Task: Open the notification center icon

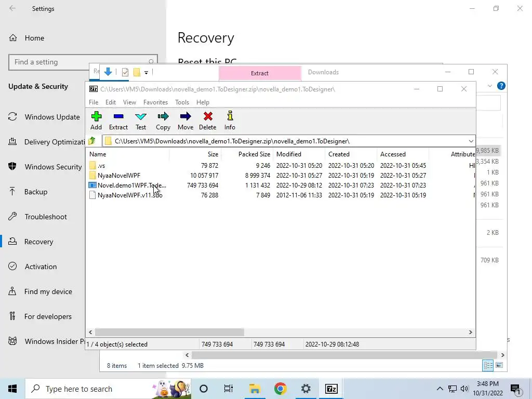Action: tap(515, 389)
